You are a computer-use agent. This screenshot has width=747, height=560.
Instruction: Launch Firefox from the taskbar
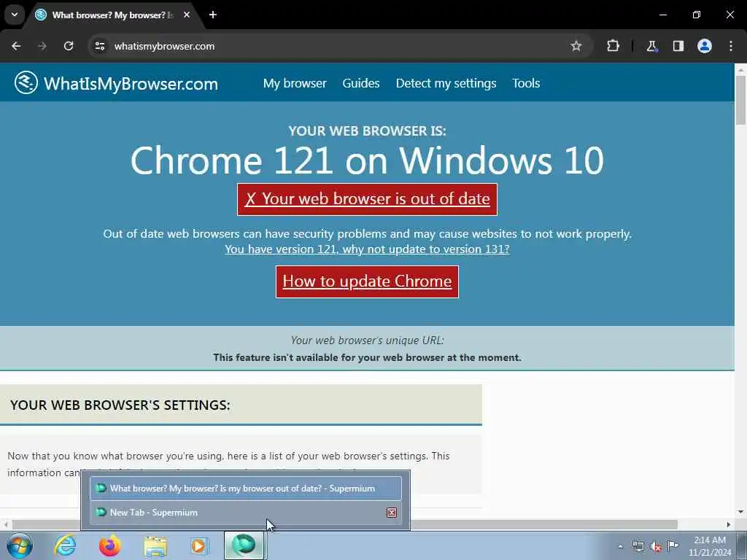coord(109,545)
